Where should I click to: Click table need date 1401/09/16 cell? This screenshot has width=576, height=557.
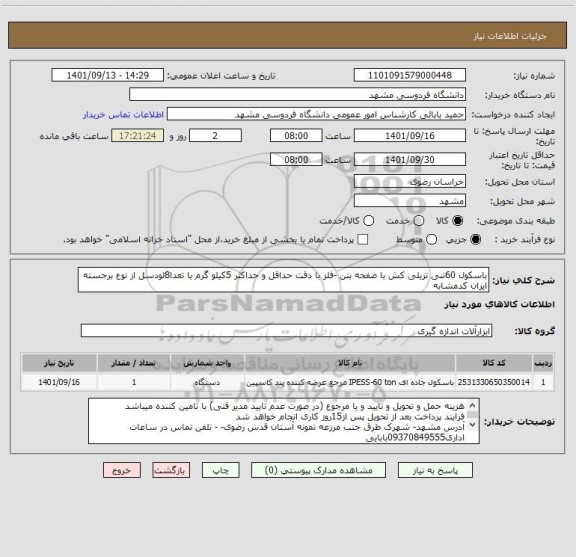point(59,382)
